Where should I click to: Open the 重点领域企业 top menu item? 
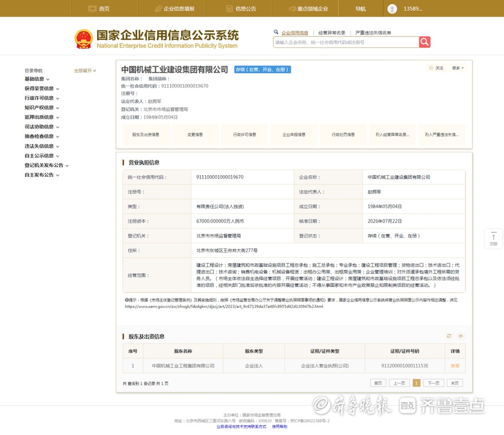click(x=313, y=9)
